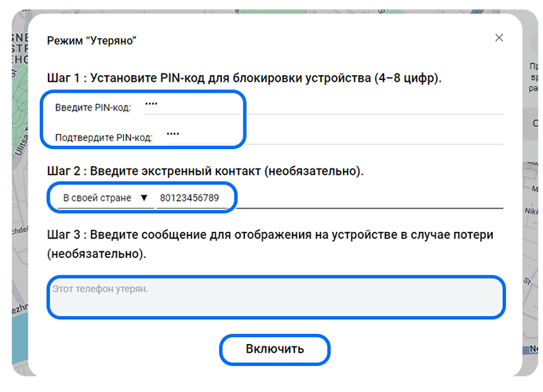This screenshot has height=392, width=543.
Task: Click the "Шаг 1" PIN-code instruction heading
Action: [x=244, y=78]
